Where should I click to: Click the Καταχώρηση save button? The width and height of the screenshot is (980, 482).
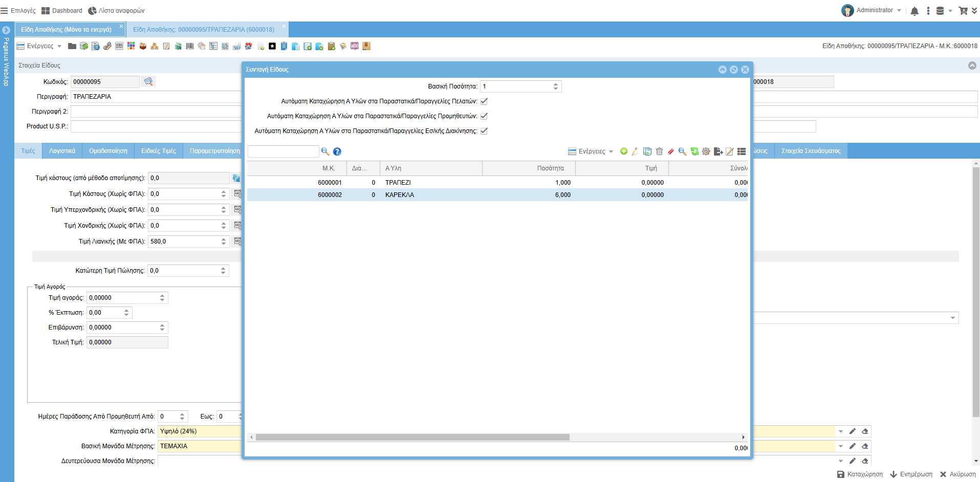point(860,474)
